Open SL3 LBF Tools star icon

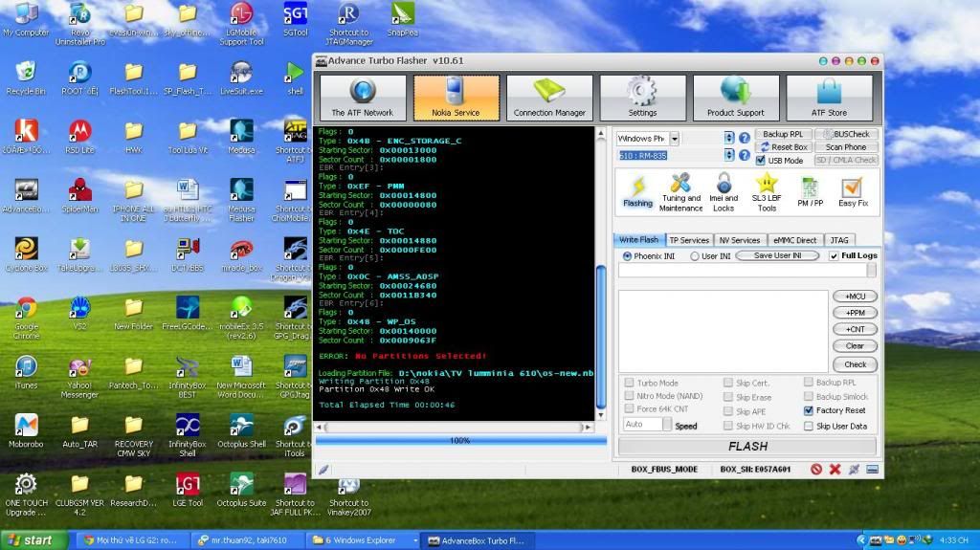click(x=767, y=192)
